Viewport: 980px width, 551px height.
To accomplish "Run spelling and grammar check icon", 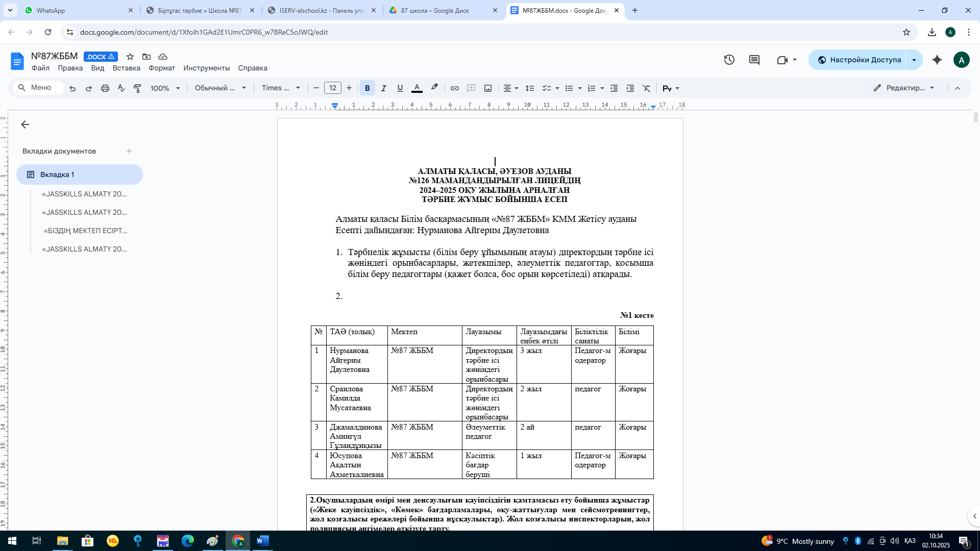I will 121,88.
